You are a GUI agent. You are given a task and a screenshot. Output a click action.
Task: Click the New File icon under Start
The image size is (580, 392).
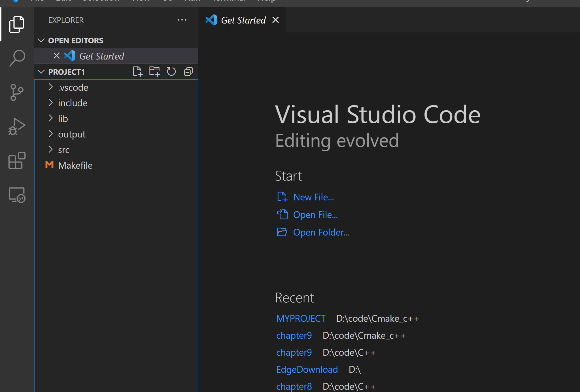(282, 197)
